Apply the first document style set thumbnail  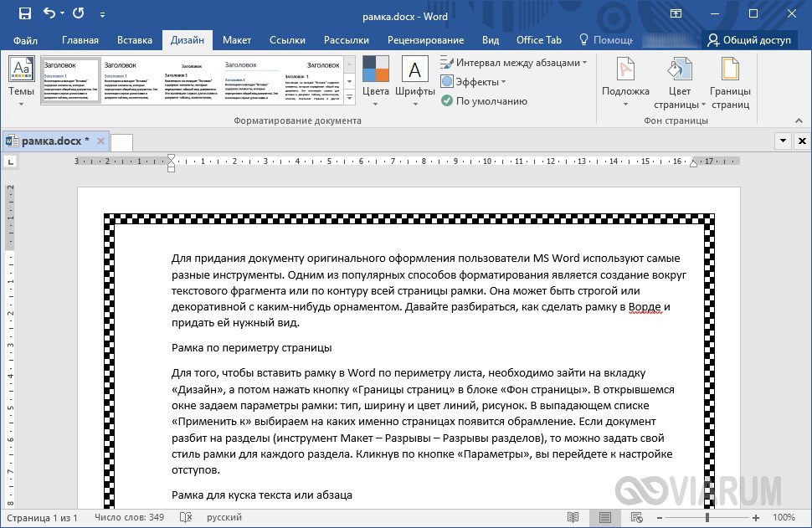pyautogui.click(x=70, y=80)
